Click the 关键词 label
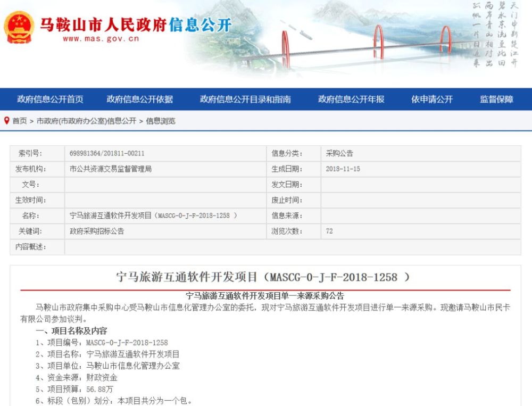The height and width of the screenshot is (406, 532). [x=30, y=231]
